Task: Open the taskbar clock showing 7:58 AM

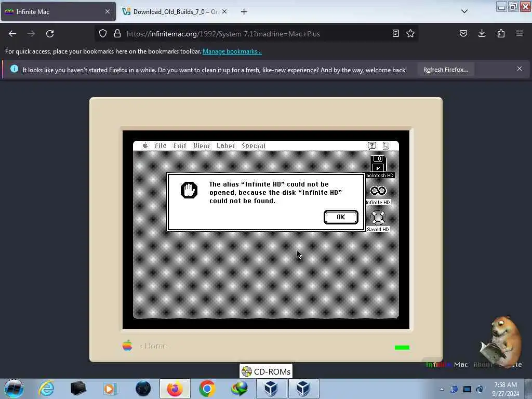Action: click(505, 389)
